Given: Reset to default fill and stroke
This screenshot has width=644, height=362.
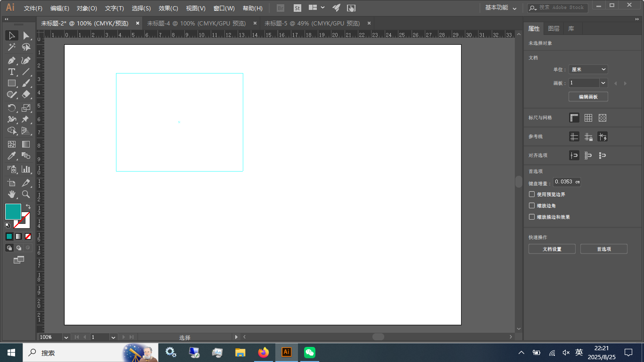Looking at the screenshot, I should point(8,225).
